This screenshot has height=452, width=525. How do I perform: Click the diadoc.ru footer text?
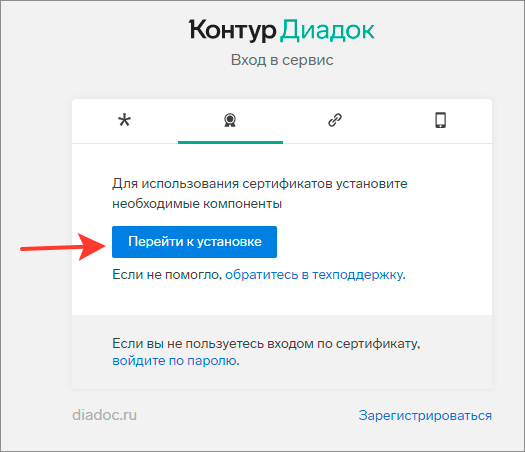pos(104,415)
